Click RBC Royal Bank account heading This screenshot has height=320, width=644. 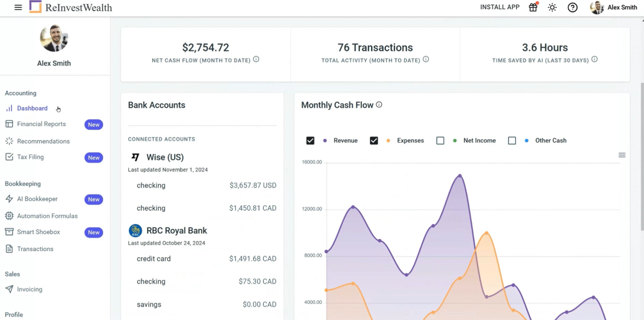click(x=176, y=231)
